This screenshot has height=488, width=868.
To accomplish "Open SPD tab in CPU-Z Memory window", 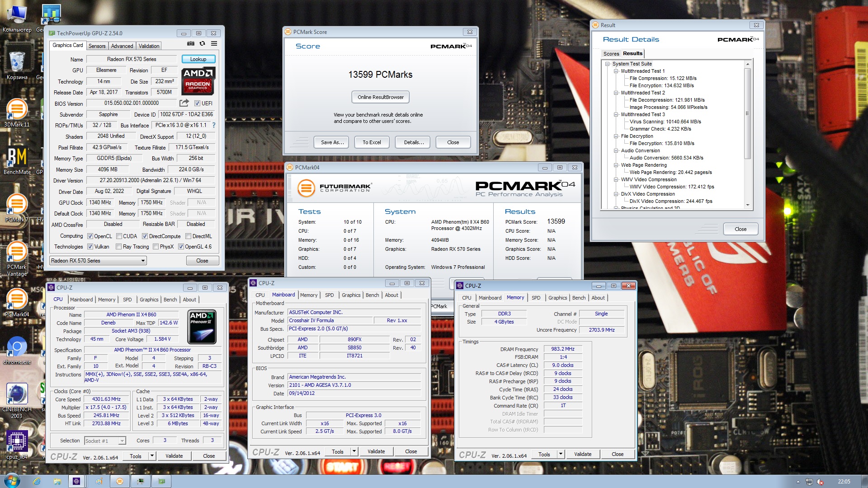I will tap(536, 298).
